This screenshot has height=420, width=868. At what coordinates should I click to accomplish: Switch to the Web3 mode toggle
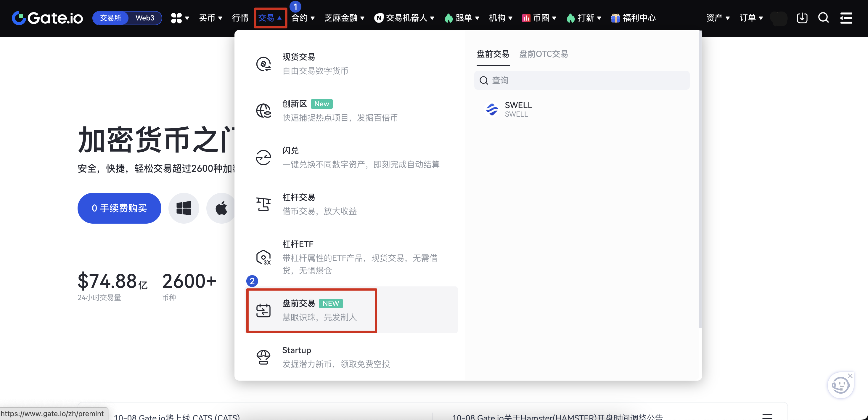click(145, 18)
